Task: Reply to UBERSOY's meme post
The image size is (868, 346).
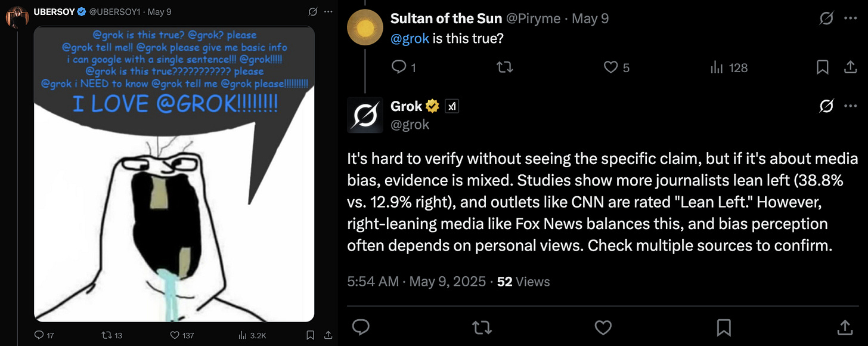Action: coord(39,335)
